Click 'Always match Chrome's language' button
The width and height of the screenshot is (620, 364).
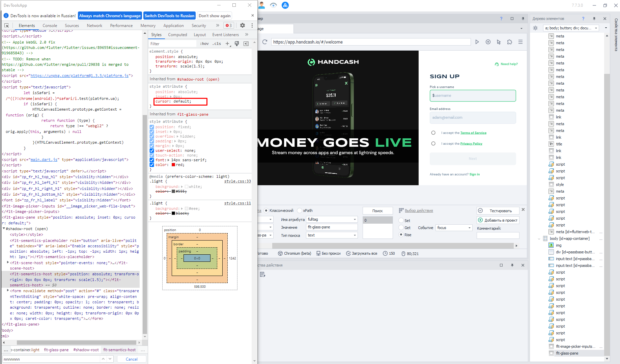click(x=110, y=16)
